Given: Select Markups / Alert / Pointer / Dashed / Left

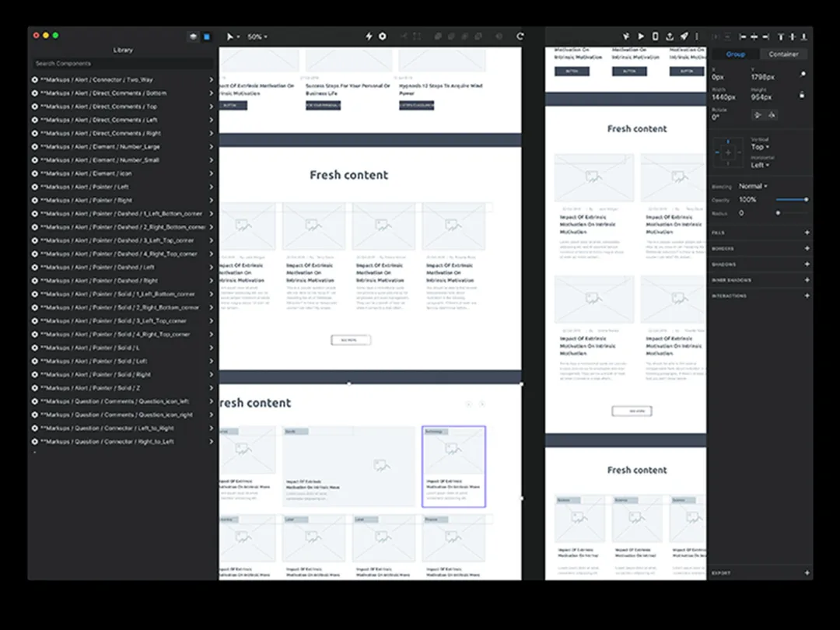Looking at the screenshot, I should [x=122, y=267].
